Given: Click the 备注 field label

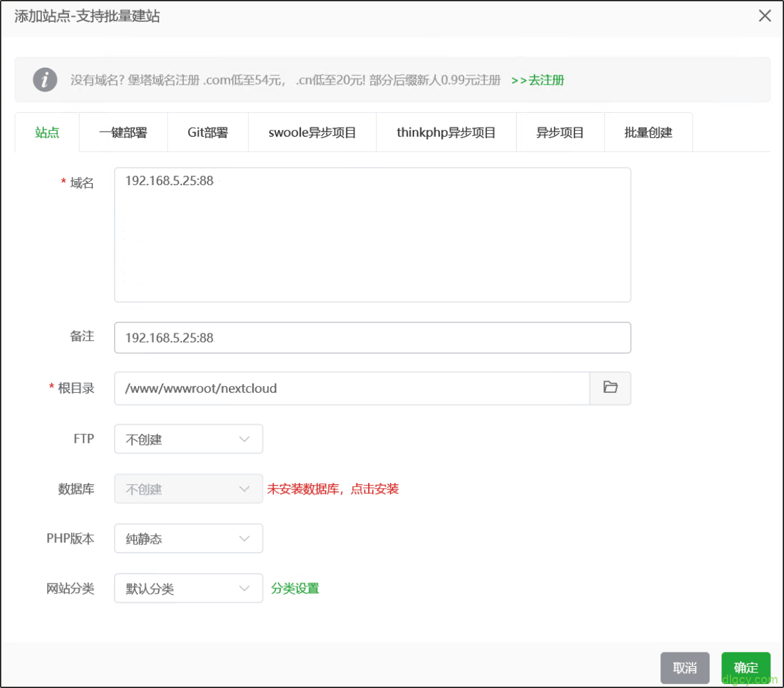Looking at the screenshot, I should click(x=82, y=336).
